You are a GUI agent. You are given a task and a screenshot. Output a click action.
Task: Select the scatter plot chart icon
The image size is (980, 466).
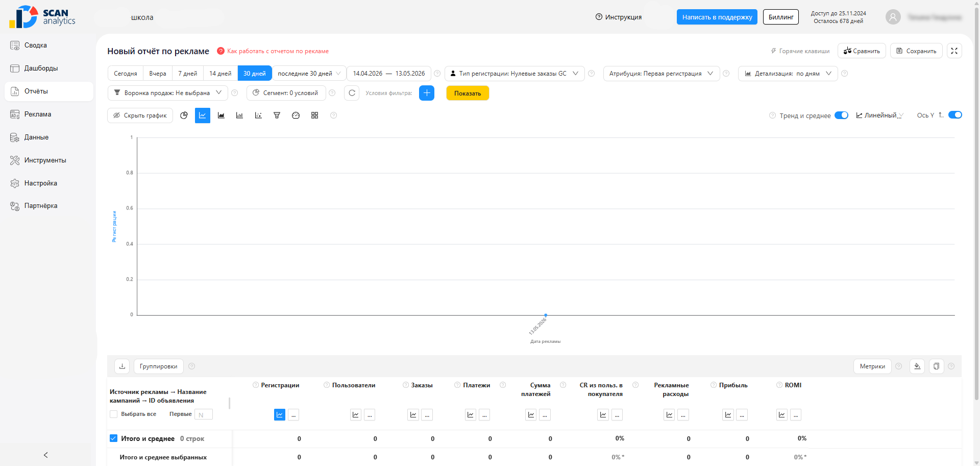(258, 115)
